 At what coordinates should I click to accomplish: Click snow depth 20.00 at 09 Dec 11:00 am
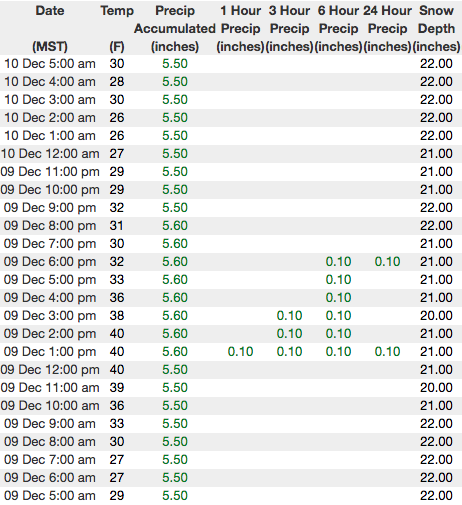tap(436, 388)
